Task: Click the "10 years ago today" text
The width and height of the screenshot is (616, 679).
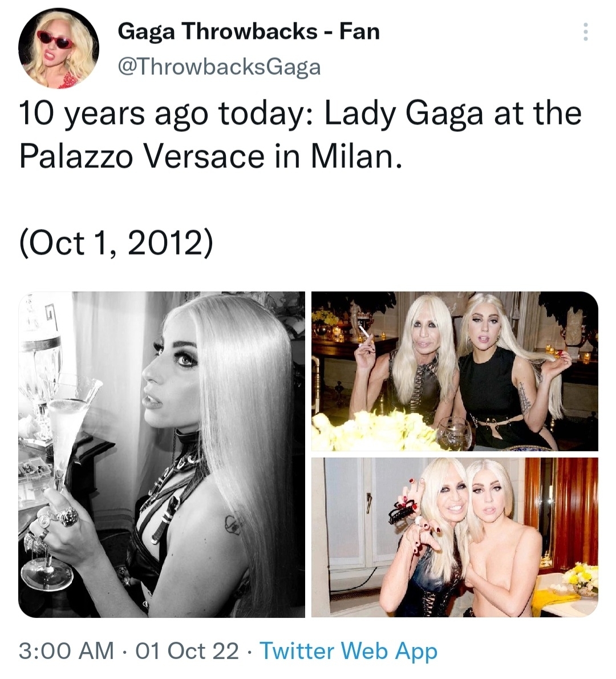Action: [x=161, y=114]
